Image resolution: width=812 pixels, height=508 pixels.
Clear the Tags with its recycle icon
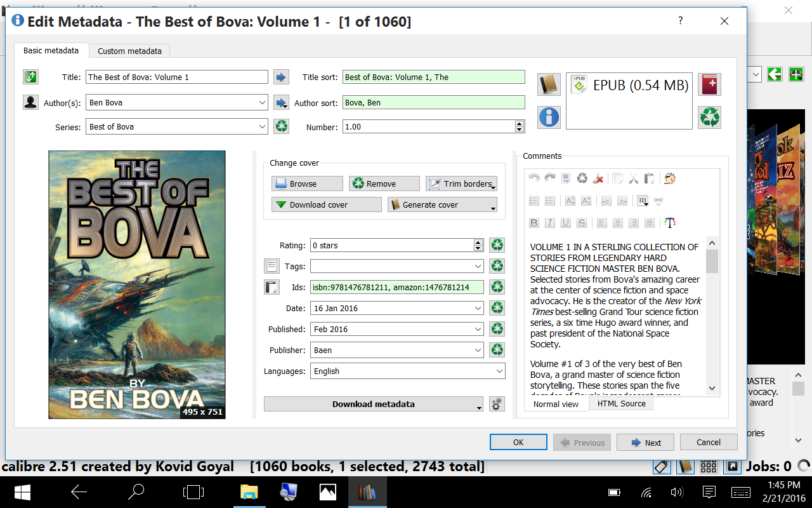pos(497,266)
